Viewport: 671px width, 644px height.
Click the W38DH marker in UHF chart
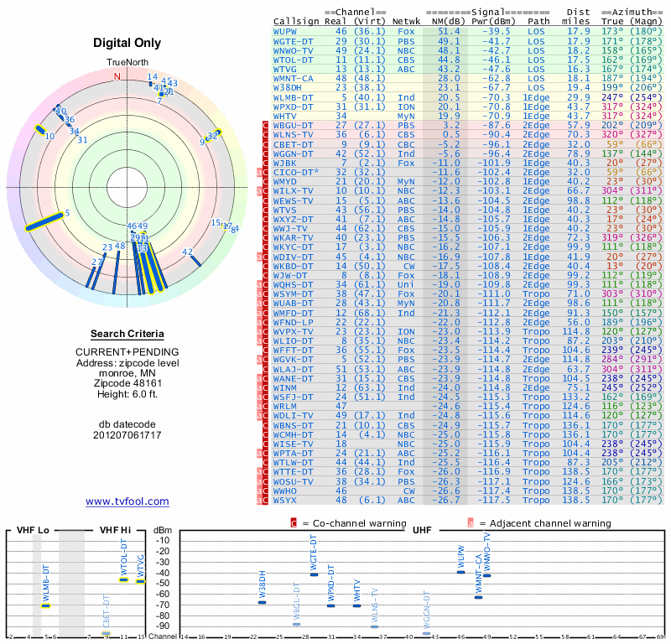263,603
